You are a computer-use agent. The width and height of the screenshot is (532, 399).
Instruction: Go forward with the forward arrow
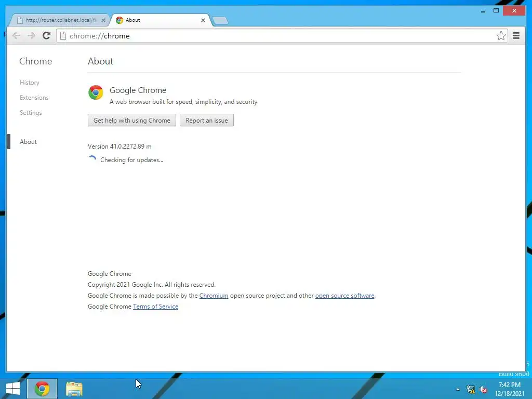click(31, 36)
